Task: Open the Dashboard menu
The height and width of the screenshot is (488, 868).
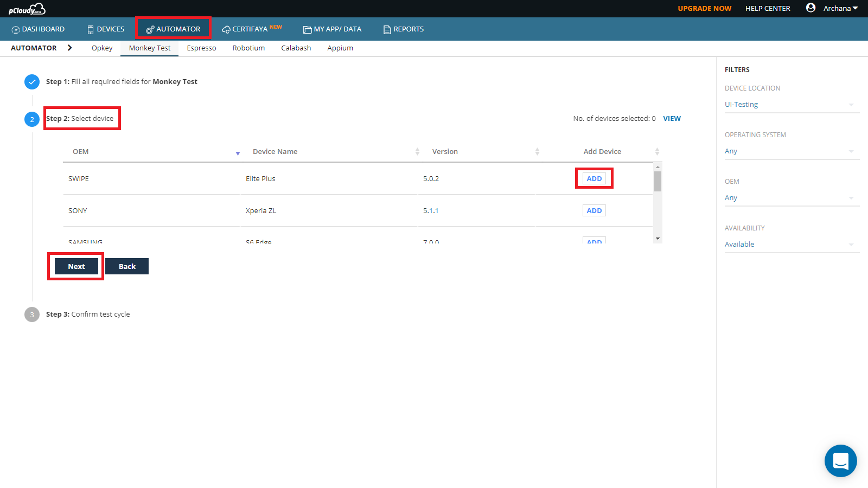Action: point(38,29)
